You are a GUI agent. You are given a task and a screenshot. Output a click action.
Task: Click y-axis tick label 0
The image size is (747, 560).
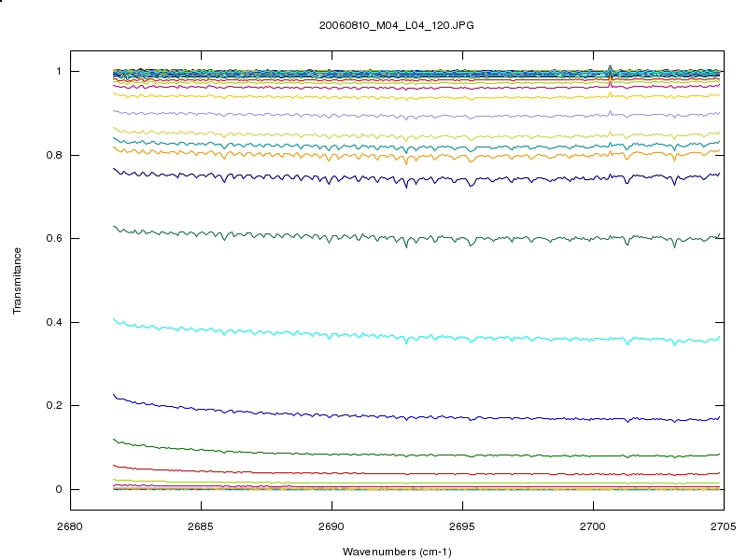coord(59,489)
